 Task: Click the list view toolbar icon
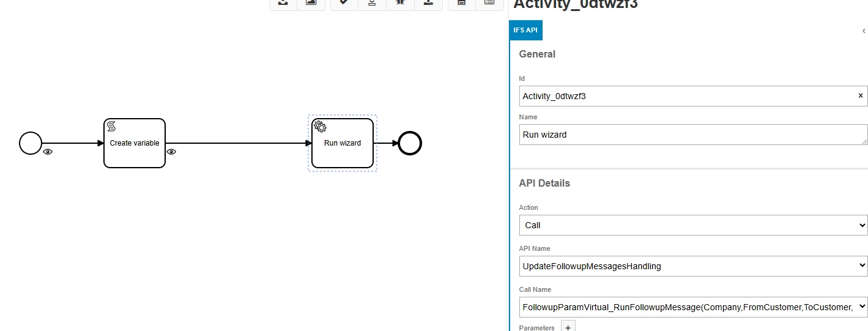coord(489,3)
